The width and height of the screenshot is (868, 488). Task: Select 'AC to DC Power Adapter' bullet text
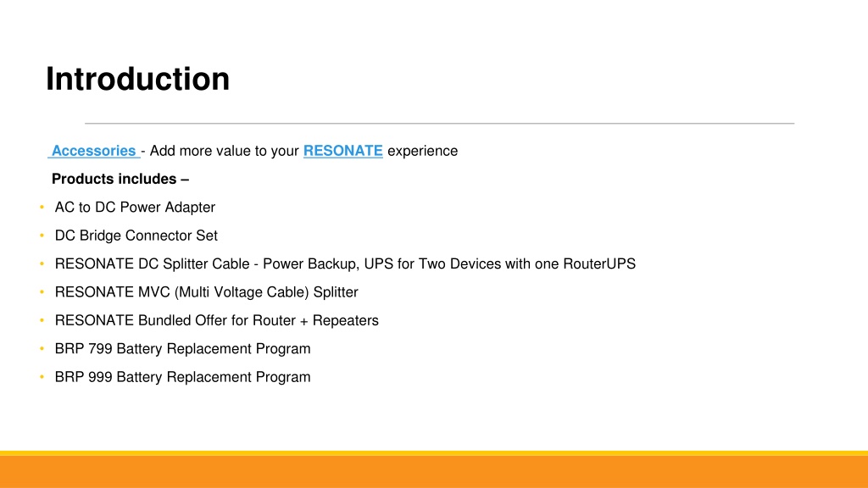[135, 207]
